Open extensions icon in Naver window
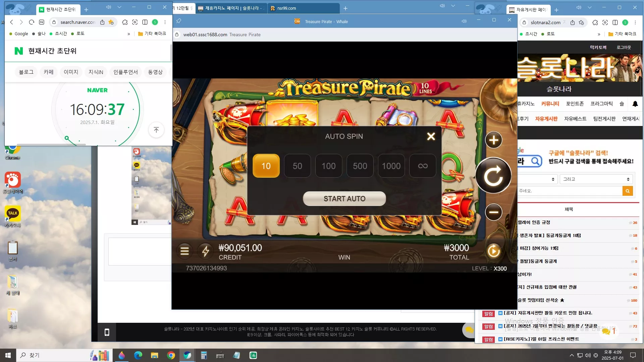This screenshot has height=362, width=644. [125, 22]
